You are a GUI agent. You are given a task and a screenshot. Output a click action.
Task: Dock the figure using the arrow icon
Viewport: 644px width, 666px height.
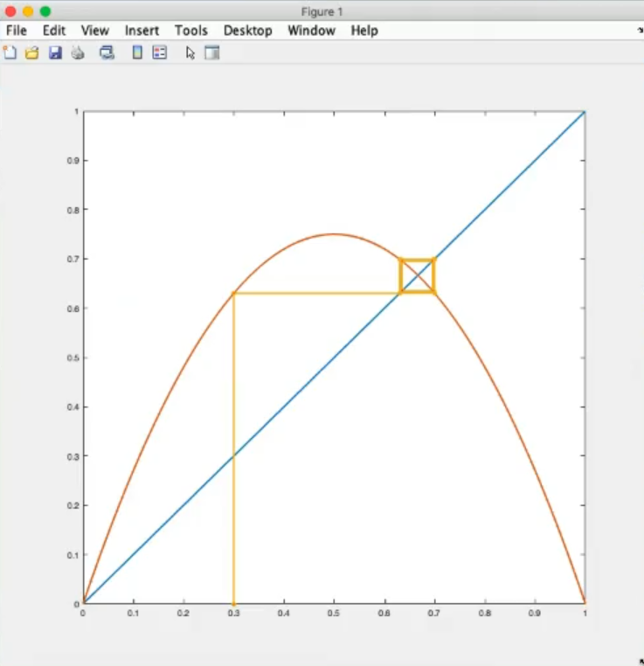[x=640, y=31]
